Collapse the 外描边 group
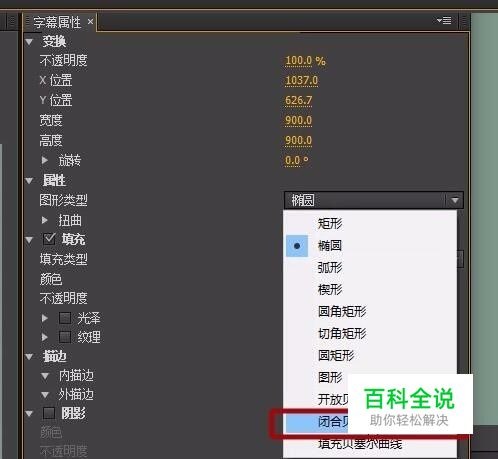 (x=45, y=395)
